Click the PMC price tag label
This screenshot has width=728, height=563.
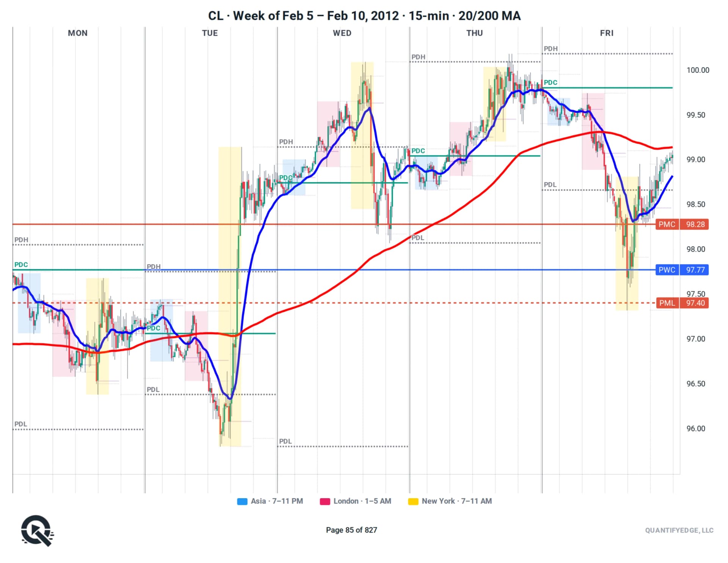[x=667, y=224]
